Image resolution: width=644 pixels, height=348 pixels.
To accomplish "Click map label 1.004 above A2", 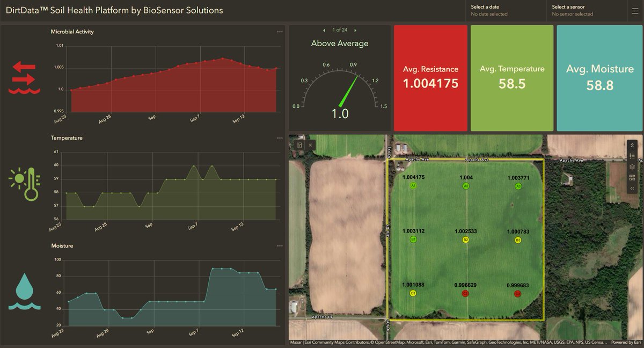I will pos(466,177).
